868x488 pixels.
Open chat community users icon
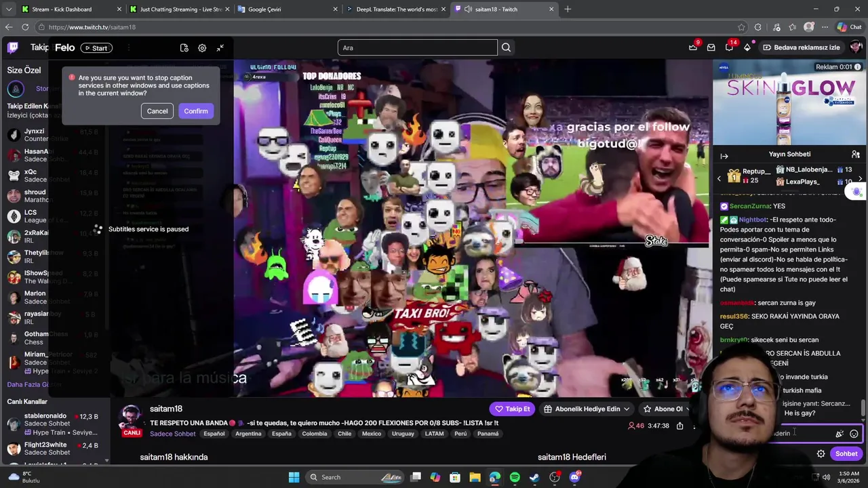pos(856,155)
